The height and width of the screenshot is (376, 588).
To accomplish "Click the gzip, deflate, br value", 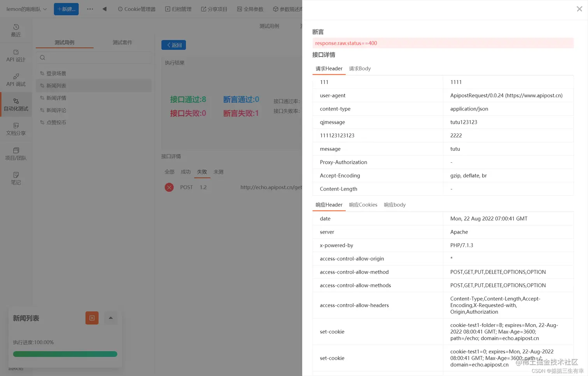I will pyautogui.click(x=469, y=176).
